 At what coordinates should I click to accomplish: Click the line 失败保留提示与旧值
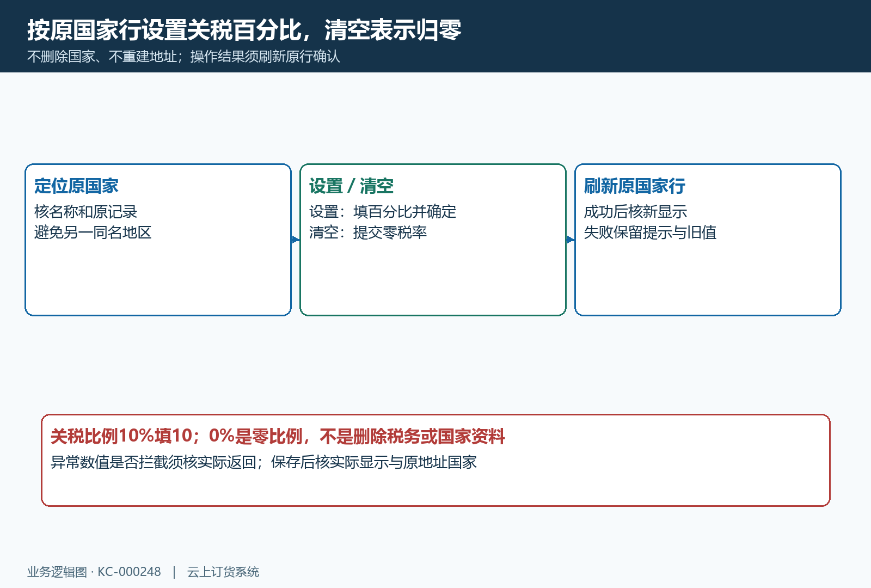pyautogui.click(x=650, y=232)
